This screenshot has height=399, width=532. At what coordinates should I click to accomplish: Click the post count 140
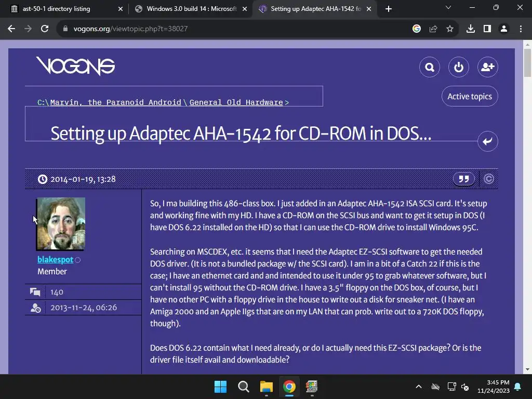point(57,292)
